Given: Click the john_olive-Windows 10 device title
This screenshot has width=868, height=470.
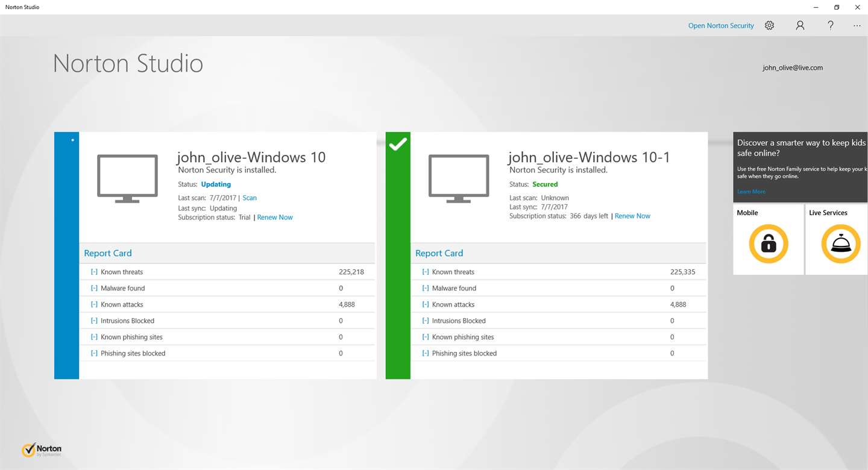Looking at the screenshot, I should tap(251, 157).
